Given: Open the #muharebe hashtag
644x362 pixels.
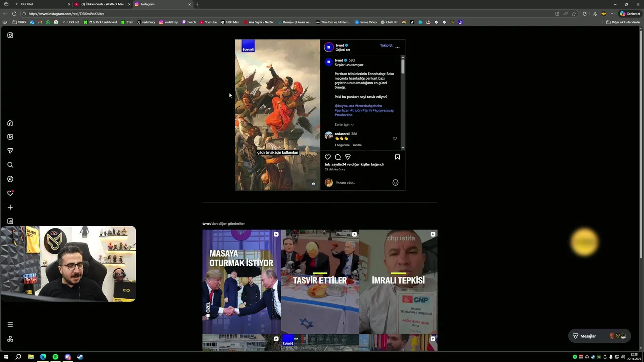Looking at the screenshot, I should 344,115.
